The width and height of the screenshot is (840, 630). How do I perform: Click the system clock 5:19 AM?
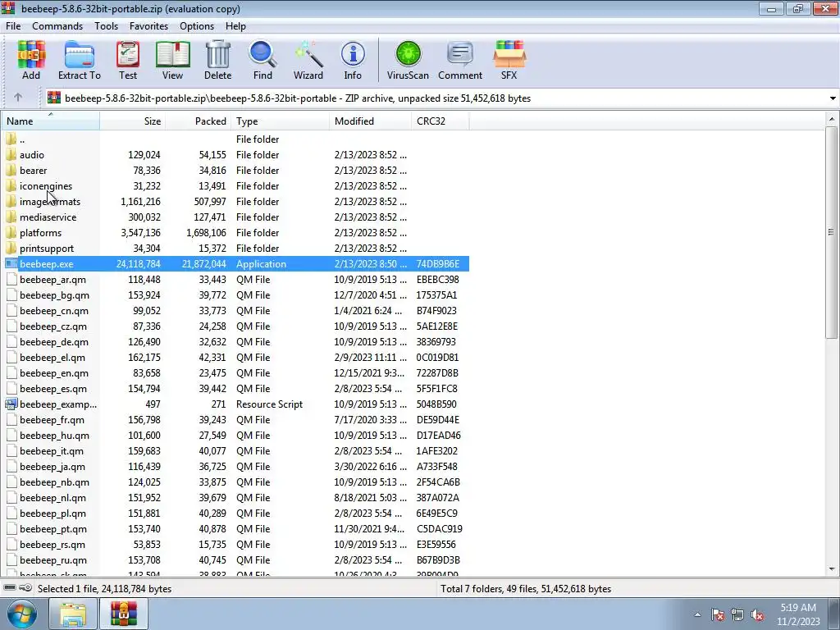pyautogui.click(x=797, y=608)
